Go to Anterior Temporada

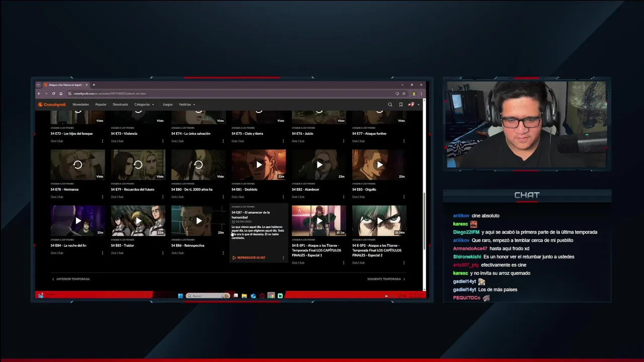[x=71, y=279]
